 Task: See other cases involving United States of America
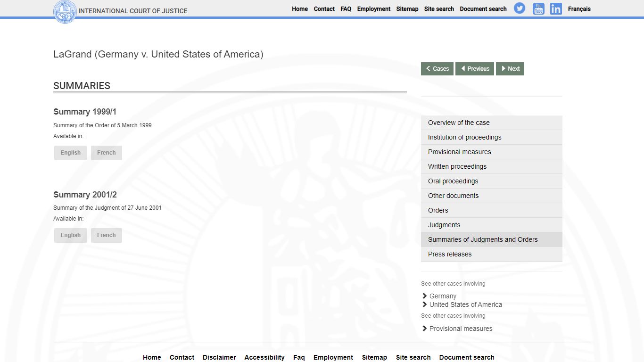(x=466, y=304)
